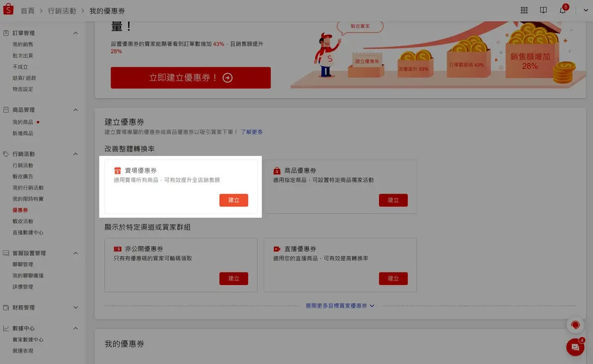Expand the 財務管理 section chevron

(x=76, y=307)
